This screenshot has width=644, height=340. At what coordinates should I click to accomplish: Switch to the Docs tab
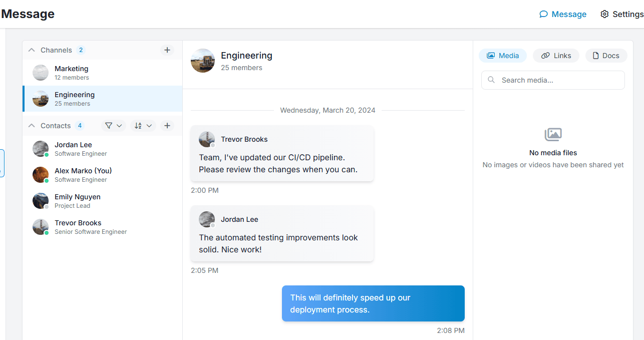(x=606, y=56)
